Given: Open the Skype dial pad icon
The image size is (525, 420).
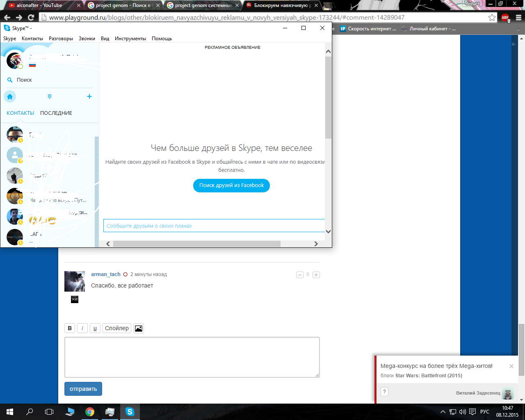Looking at the screenshot, I should tap(50, 96).
